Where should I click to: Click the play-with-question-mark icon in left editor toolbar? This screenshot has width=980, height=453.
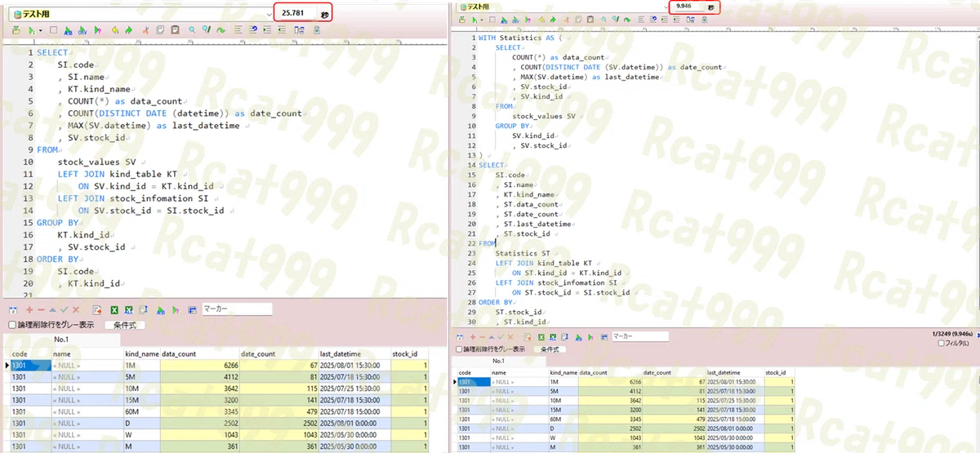(97, 31)
